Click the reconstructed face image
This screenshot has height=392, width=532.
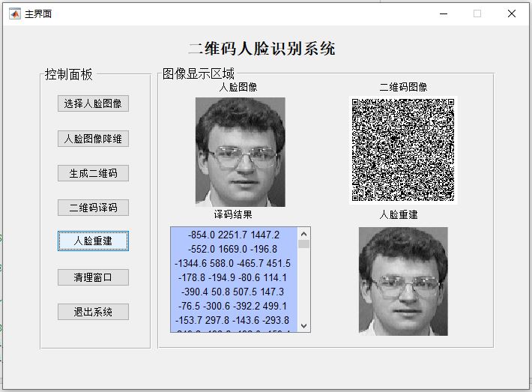click(x=403, y=281)
